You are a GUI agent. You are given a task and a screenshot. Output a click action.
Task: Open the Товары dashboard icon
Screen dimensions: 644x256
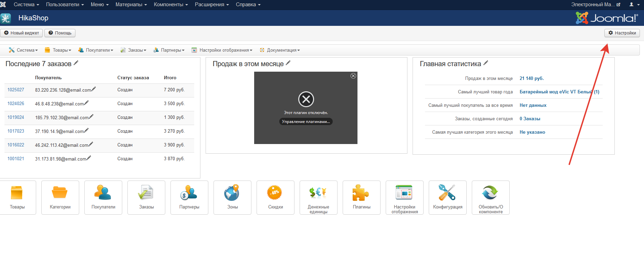(17, 197)
